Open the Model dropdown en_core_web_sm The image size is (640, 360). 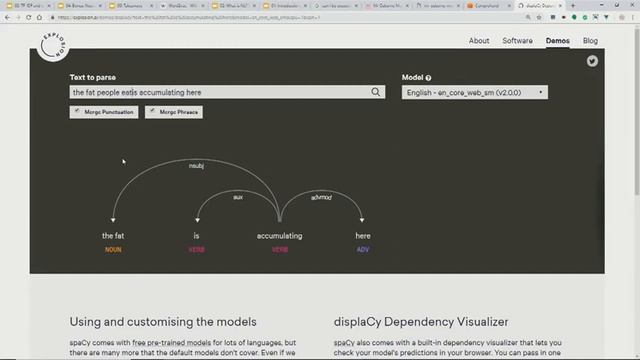click(475, 92)
